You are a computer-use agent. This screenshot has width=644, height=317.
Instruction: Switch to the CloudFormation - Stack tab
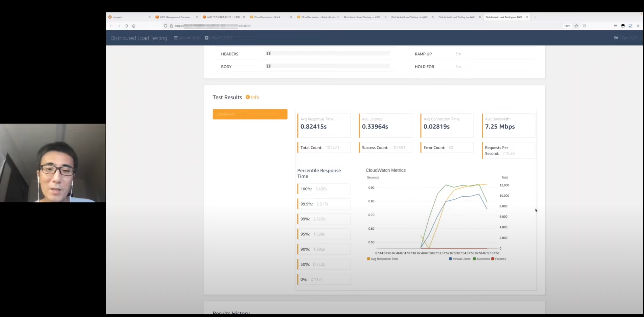click(267, 17)
